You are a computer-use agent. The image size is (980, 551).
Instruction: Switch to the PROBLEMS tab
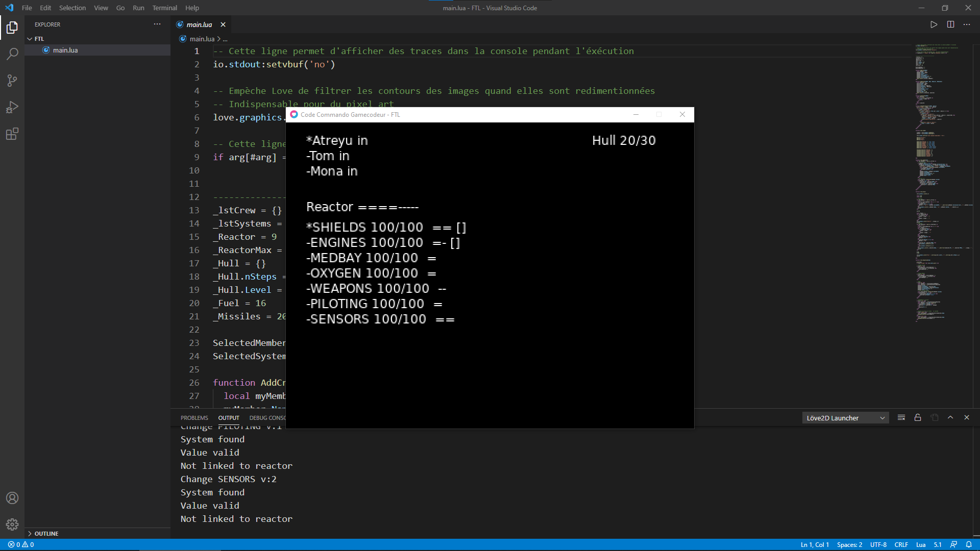194,418
